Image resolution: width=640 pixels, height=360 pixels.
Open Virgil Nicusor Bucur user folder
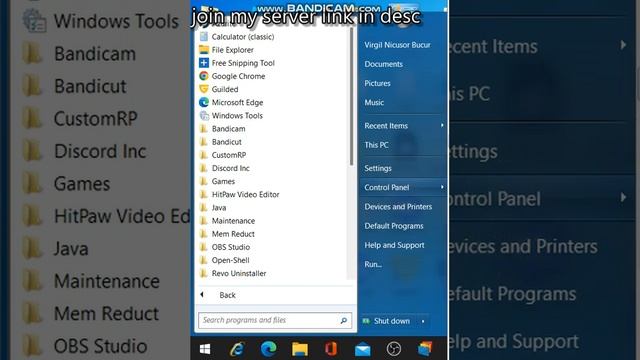[397, 45]
